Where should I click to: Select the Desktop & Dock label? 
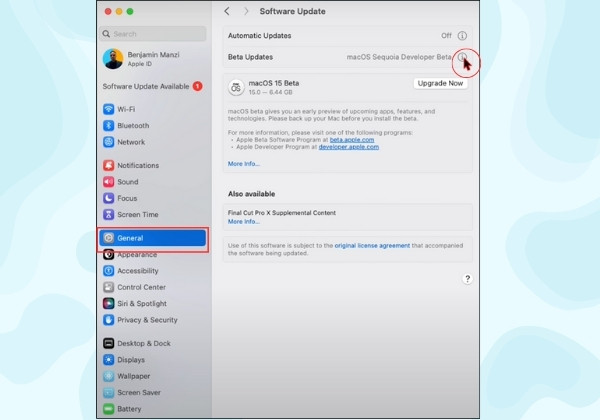144,343
